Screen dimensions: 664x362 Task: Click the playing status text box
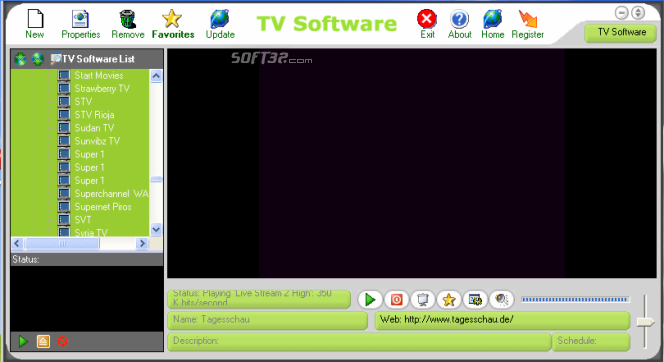[x=259, y=299]
